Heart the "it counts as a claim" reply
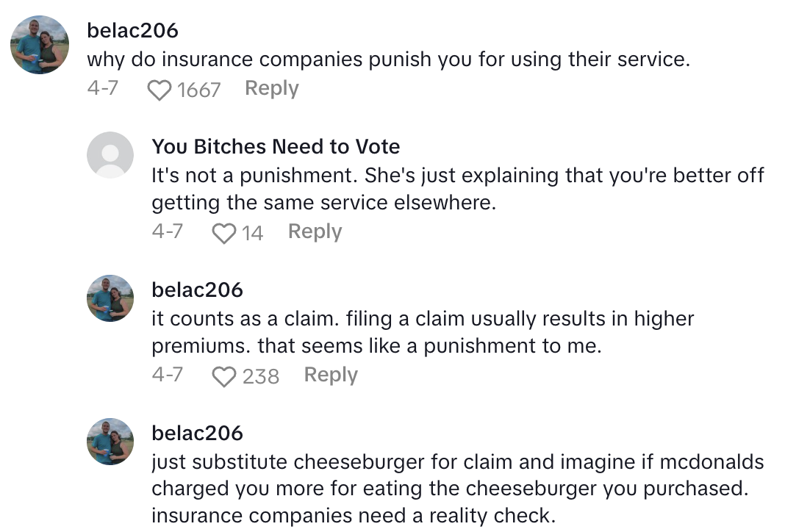The height and width of the screenshot is (532, 785). coord(223,376)
